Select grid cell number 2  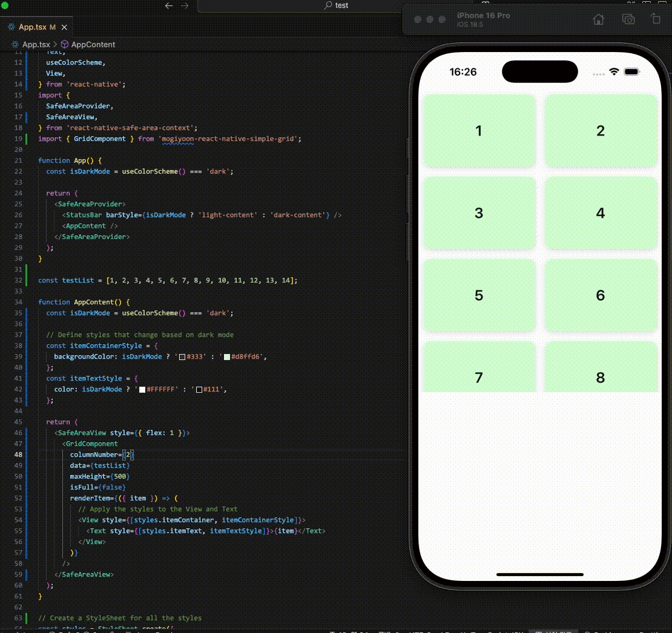(601, 131)
